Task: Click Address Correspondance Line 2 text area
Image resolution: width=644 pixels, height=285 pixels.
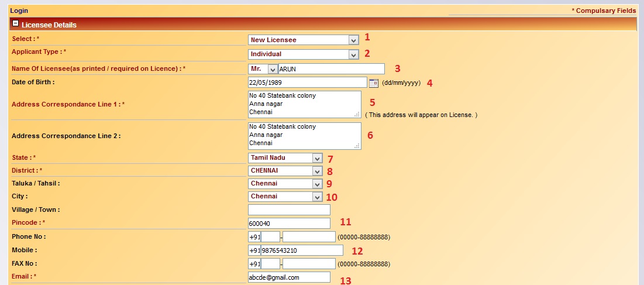Action: click(x=304, y=136)
